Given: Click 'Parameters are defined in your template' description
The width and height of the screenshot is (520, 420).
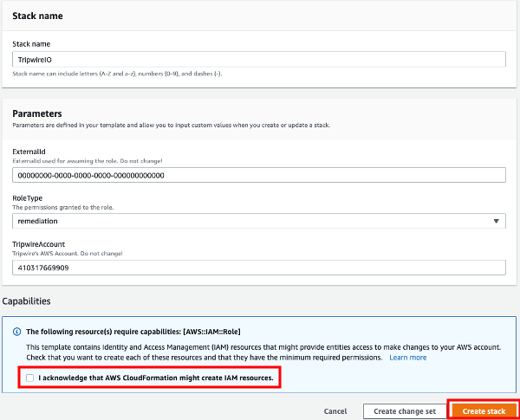Looking at the screenshot, I should pyautogui.click(x=171, y=126).
